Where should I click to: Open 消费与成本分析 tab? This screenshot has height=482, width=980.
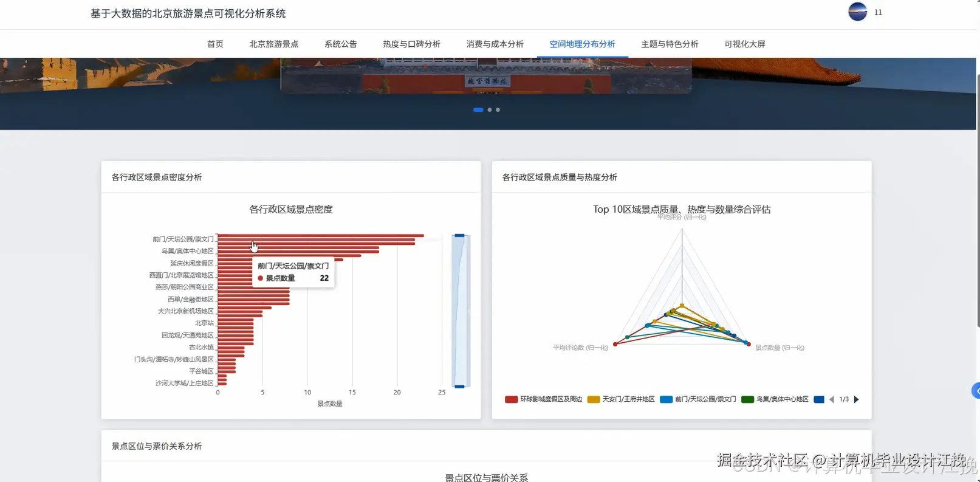495,44
